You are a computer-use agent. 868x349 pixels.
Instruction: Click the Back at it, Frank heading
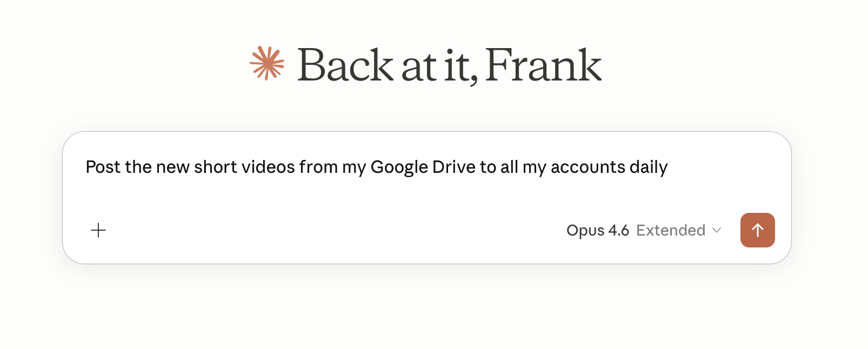tap(449, 65)
